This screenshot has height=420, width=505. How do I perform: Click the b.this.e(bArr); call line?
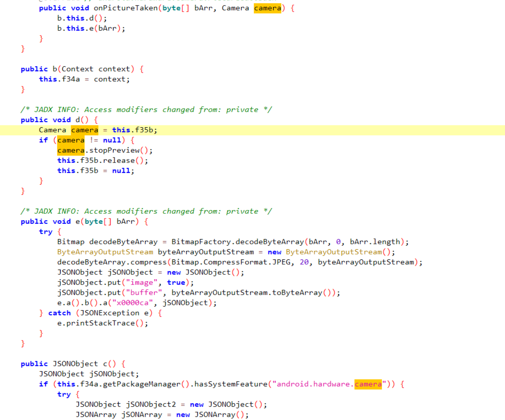point(91,28)
